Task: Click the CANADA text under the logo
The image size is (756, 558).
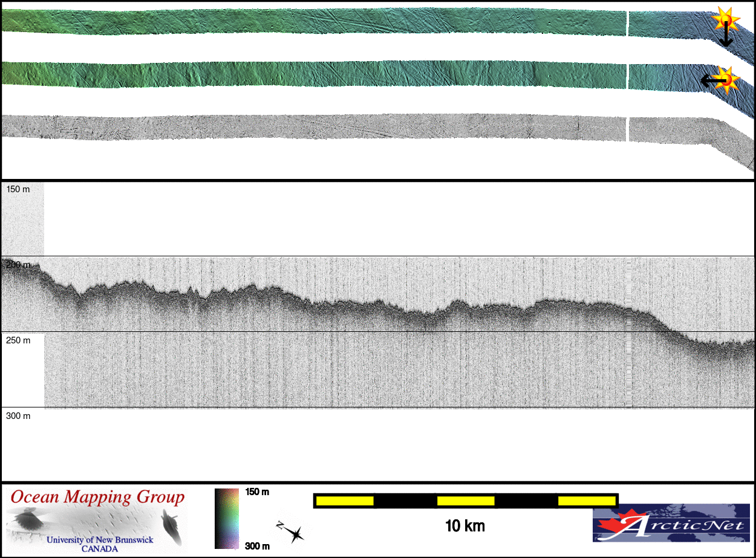Action: coord(100,549)
